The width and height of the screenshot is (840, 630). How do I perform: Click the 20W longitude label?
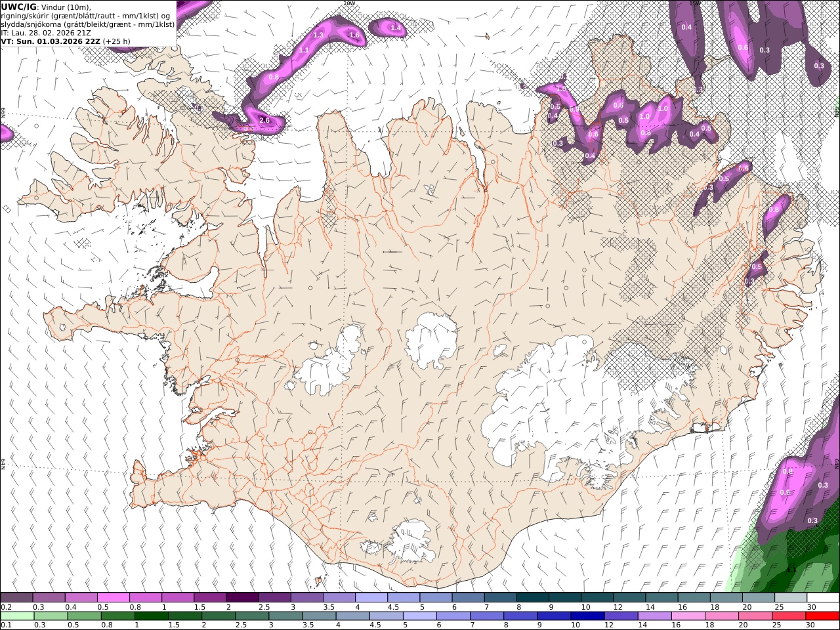(348, 3)
